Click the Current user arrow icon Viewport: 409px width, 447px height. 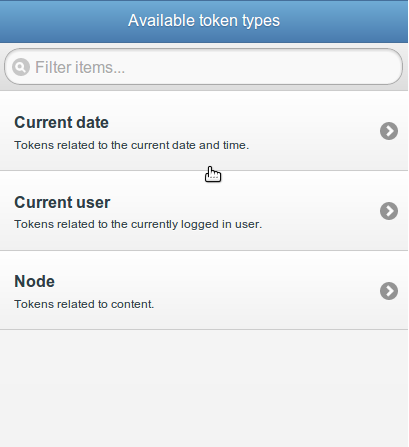click(x=389, y=211)
